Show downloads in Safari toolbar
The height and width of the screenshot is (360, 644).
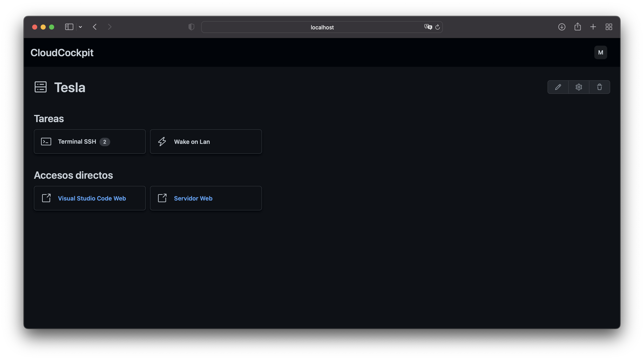[x=562, y=27]
